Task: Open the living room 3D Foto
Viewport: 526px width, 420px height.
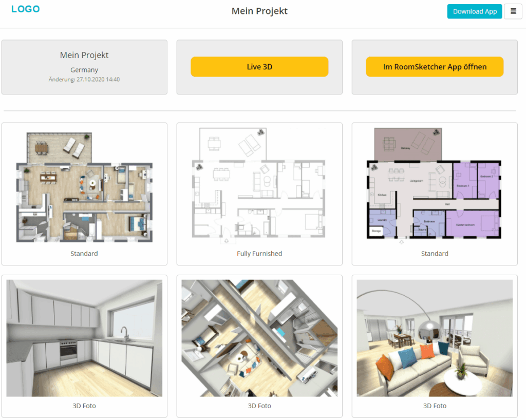Action: pyautogui.click(x=435, y=338)
